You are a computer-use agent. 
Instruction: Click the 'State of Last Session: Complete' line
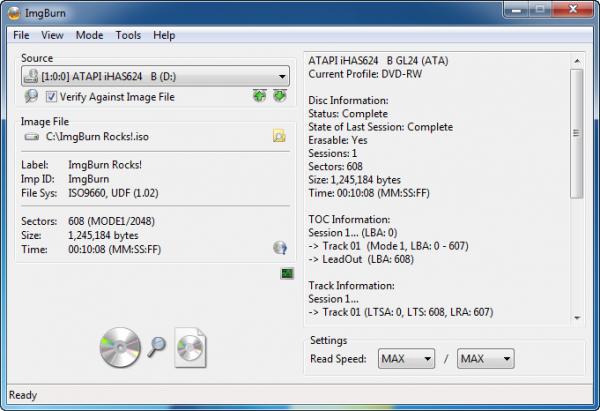click(x=381, y=127)
